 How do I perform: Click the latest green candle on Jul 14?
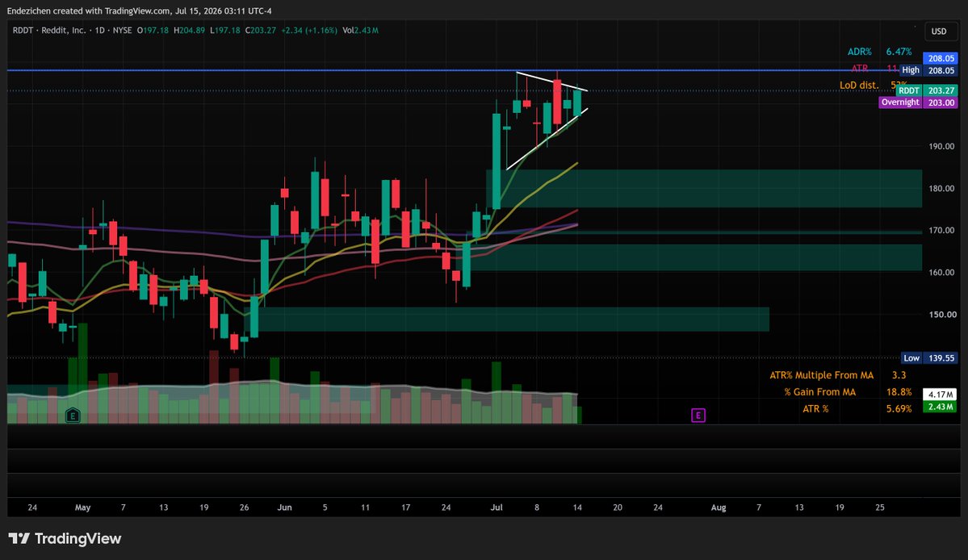pyautogui.click(x=577, y=102)
